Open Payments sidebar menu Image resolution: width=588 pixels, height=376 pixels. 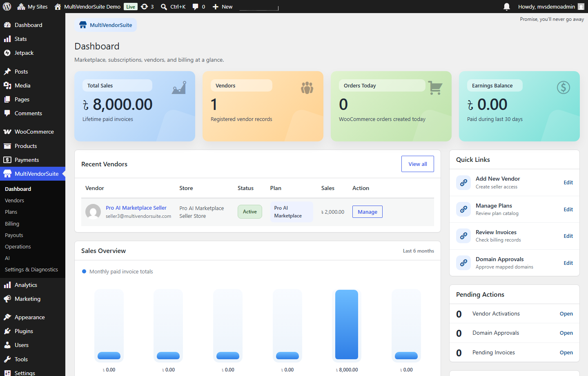coord(33,160)
